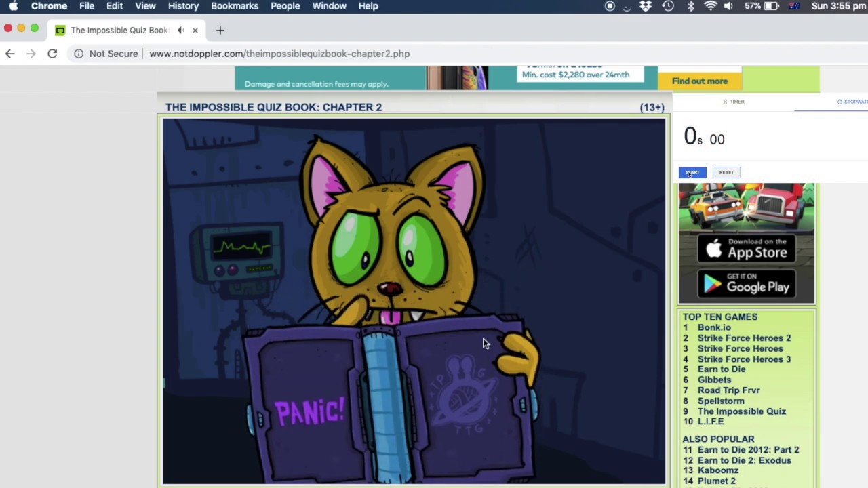The image size is (868, 488).
Task: Open the Apple menu
Action: [13, 6]
